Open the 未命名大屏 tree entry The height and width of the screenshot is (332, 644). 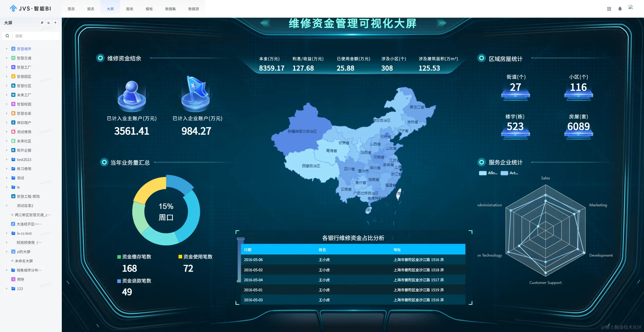[x=24, y=261]
